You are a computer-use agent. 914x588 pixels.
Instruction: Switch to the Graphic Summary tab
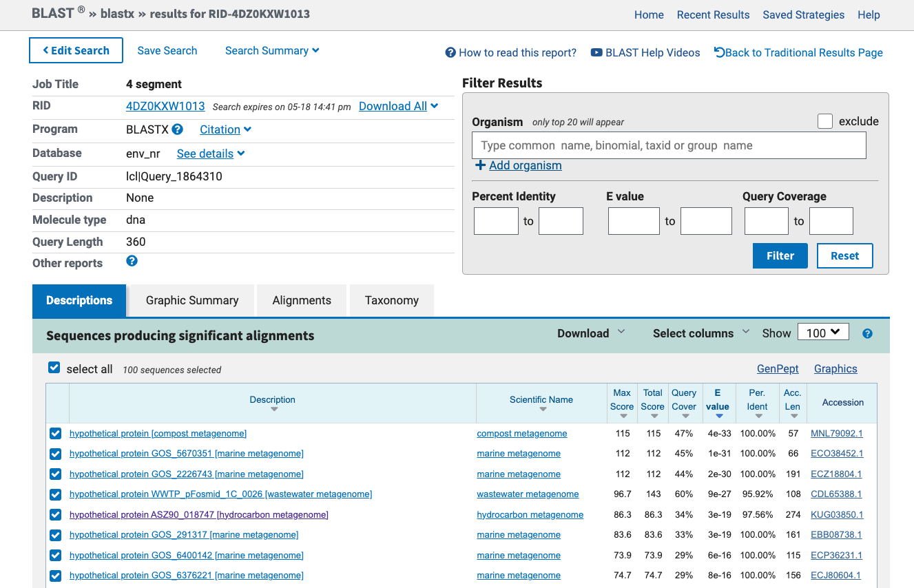click(192, 300)
